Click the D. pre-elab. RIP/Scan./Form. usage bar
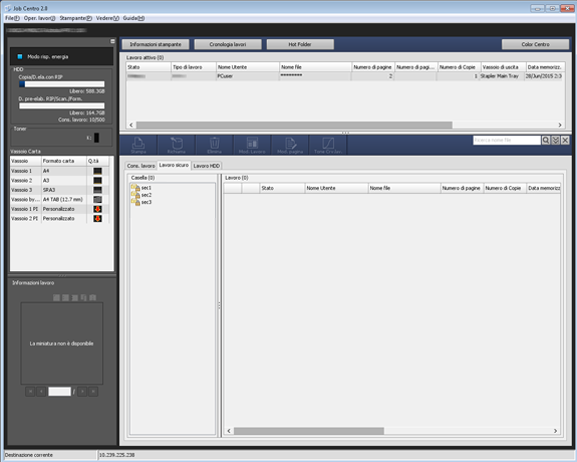The image size is (577, 462). (62, 106)
